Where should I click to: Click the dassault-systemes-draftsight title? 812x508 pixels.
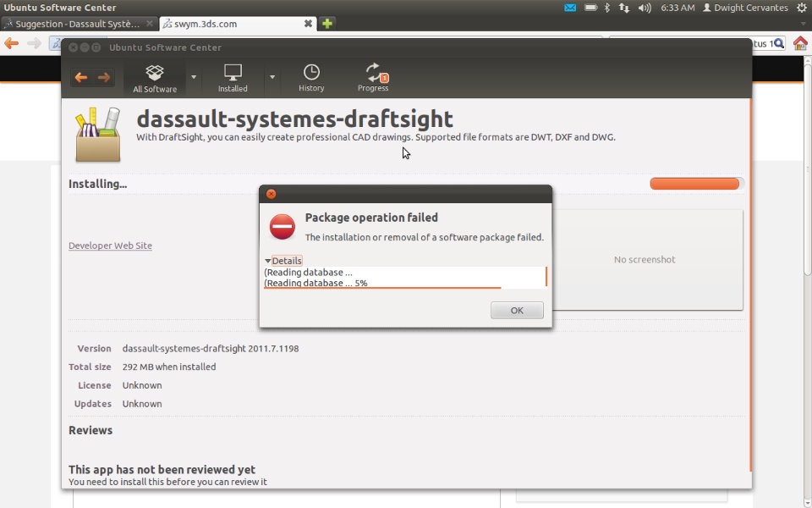294,119
